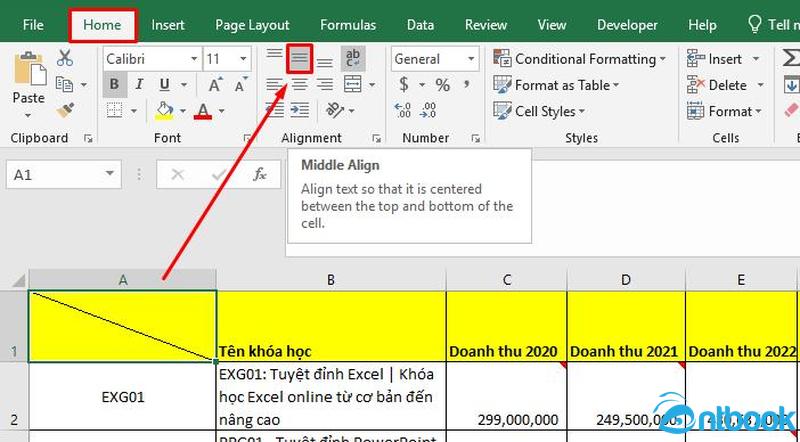Image resolution: width=800 pixels, height=442 pixels.
Task: Switch to the Page Layout tab
Action: pyautogui.click(x=252, y=25)
